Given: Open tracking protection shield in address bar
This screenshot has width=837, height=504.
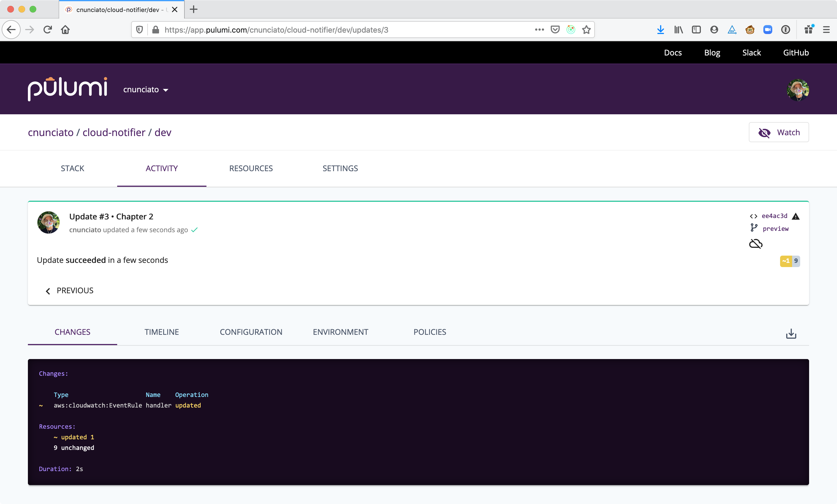Looking at the screenshot, I should pyautogui.click(x=139, y=30).
